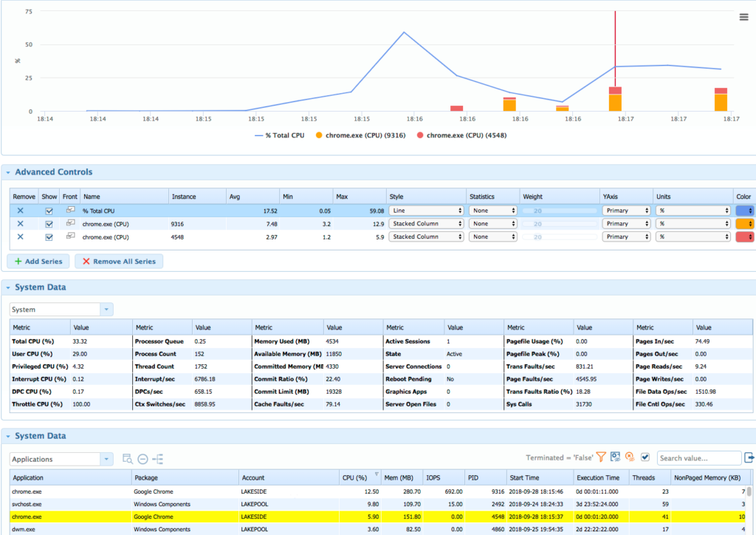Click the zoom-search icon in the Applications toolbar
Image resolution: width=756 pixels, height=535 pixels.
(128, 457)
